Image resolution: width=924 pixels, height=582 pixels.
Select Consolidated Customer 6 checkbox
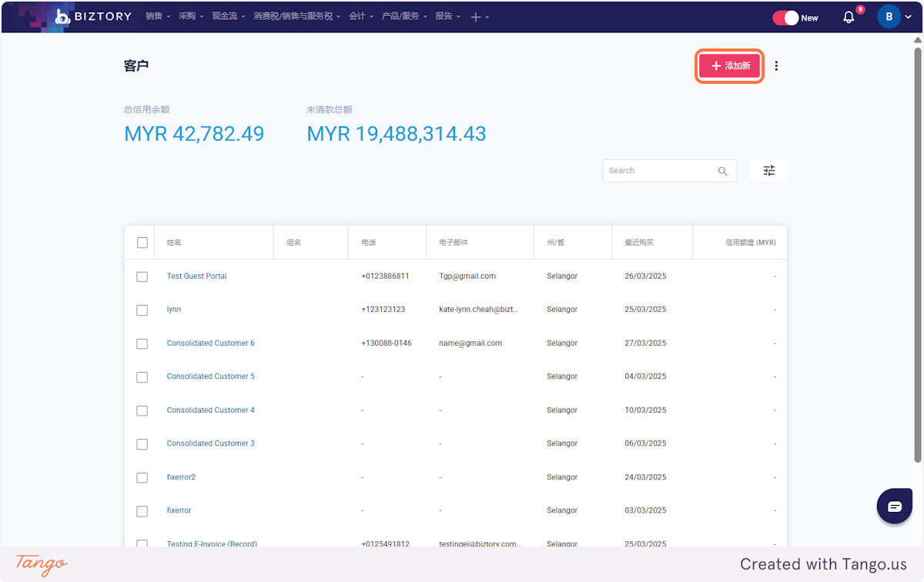click(x=142, y=344)
